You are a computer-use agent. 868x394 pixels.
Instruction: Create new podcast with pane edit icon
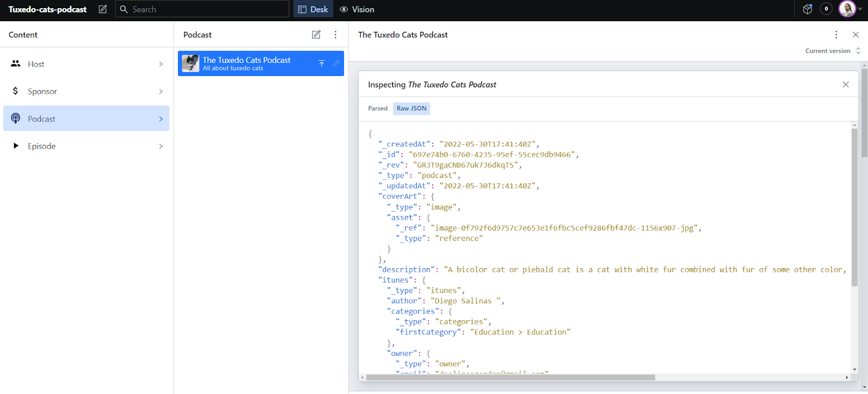tap(316, 35)
